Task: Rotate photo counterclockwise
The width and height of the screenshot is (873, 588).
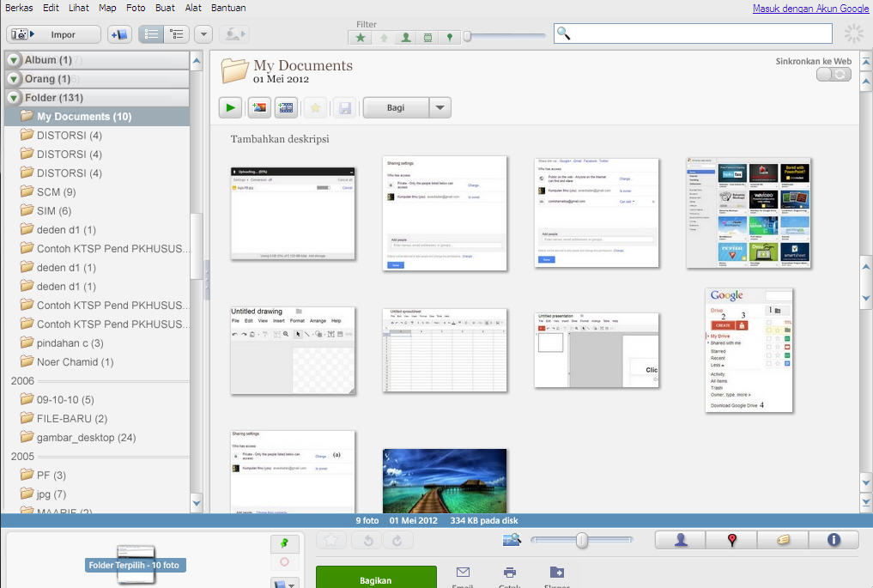Action: [x=368, y=540]
